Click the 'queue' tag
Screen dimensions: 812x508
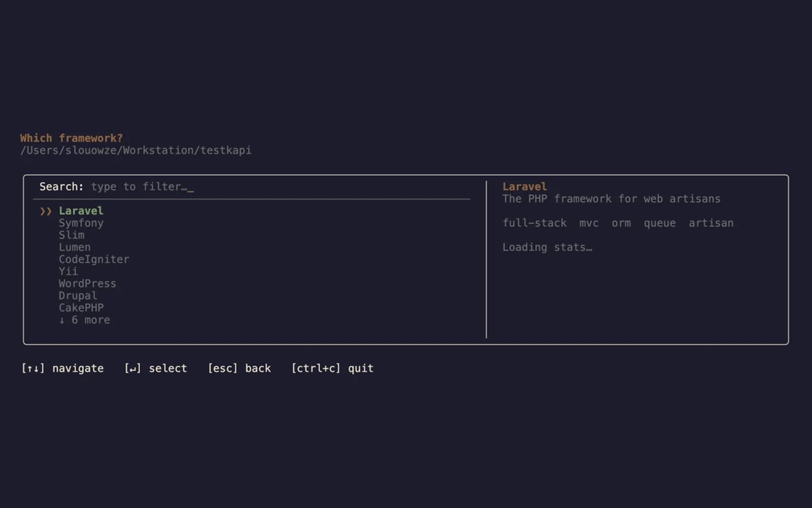click(x=660, y=223)
